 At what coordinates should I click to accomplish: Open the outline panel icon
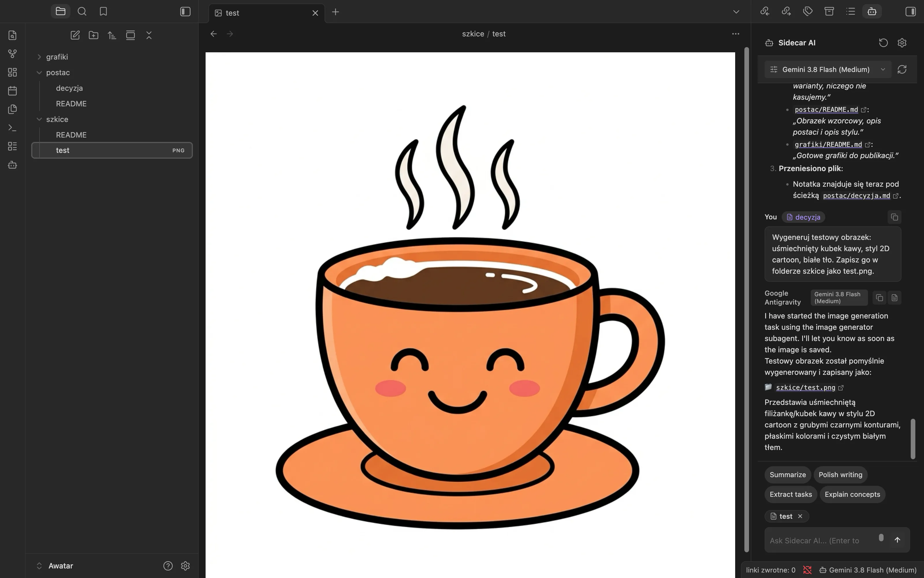851,12
